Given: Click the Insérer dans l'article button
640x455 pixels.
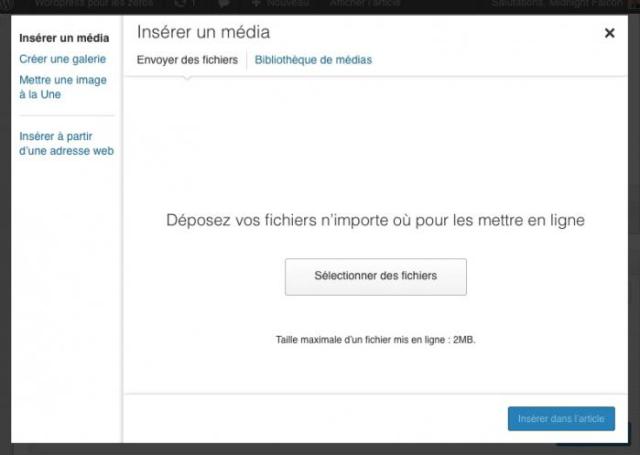Looking at the screenshot, I should 560,419.
